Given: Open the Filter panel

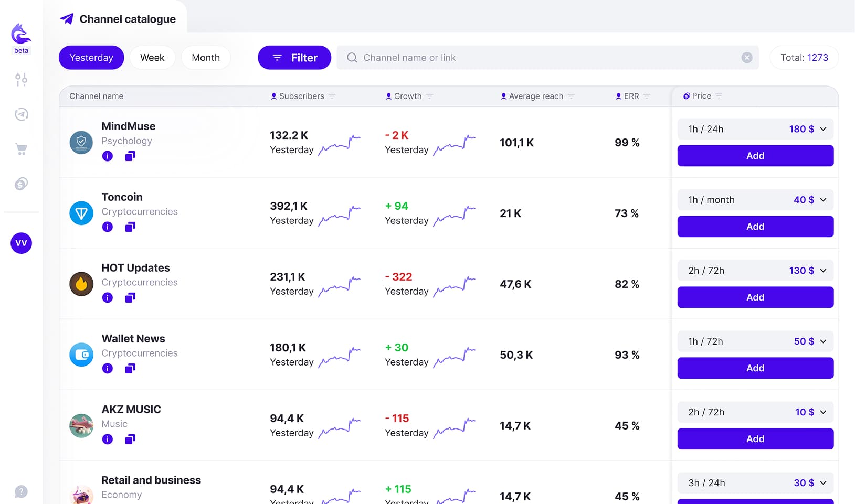Looking at the screenshot, I should pyautogui.click(x=294, y=58).
